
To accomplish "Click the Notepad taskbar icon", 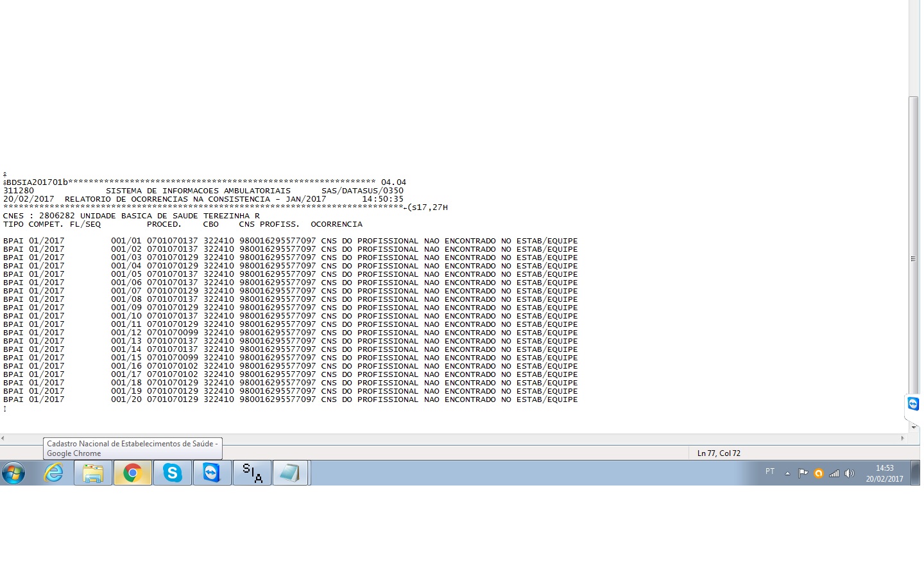I will pos(291,473).
